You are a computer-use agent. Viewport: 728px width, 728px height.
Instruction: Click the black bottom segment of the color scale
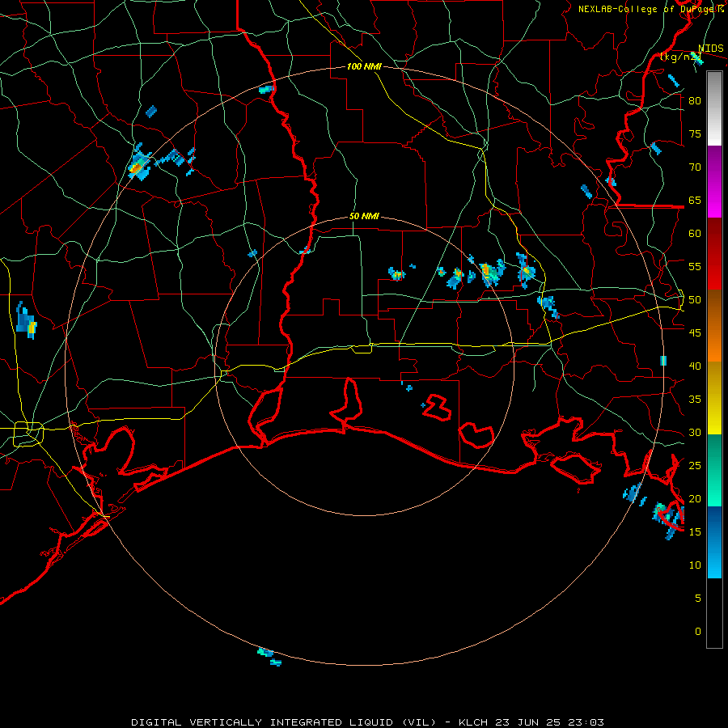coord(714,613)
